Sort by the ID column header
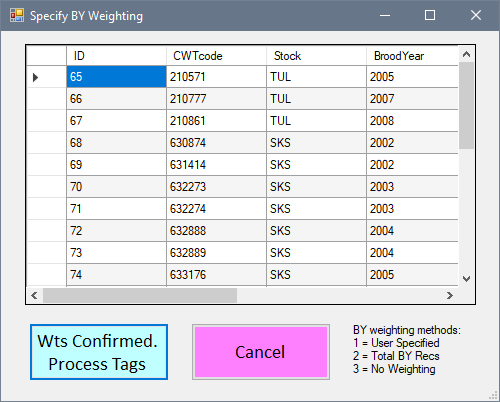This screenshot has height=402, width=500. tap(116, 56)
